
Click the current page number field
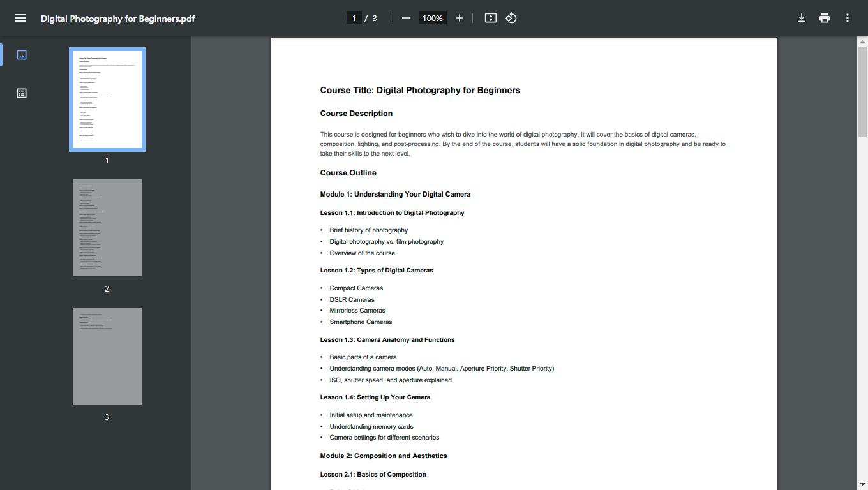point(354,18)
